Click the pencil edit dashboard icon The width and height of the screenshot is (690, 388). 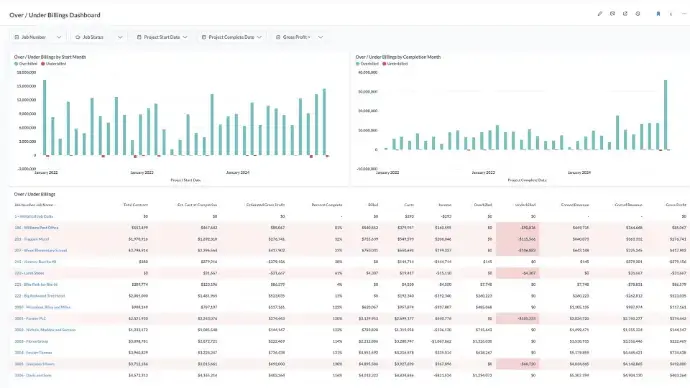point(599,14)
